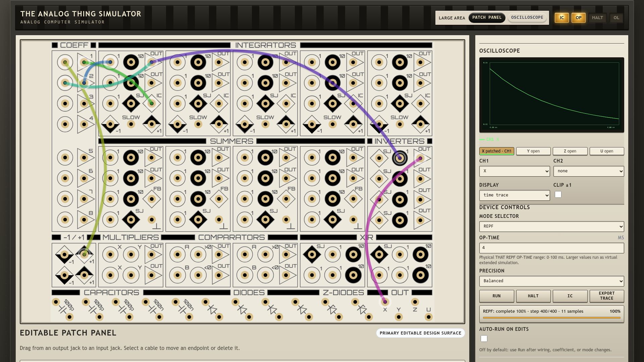The width and height of the screenshot is (644, 362).
Task: Open the Precision Balanced dropdown
Action: pos(552,281)
